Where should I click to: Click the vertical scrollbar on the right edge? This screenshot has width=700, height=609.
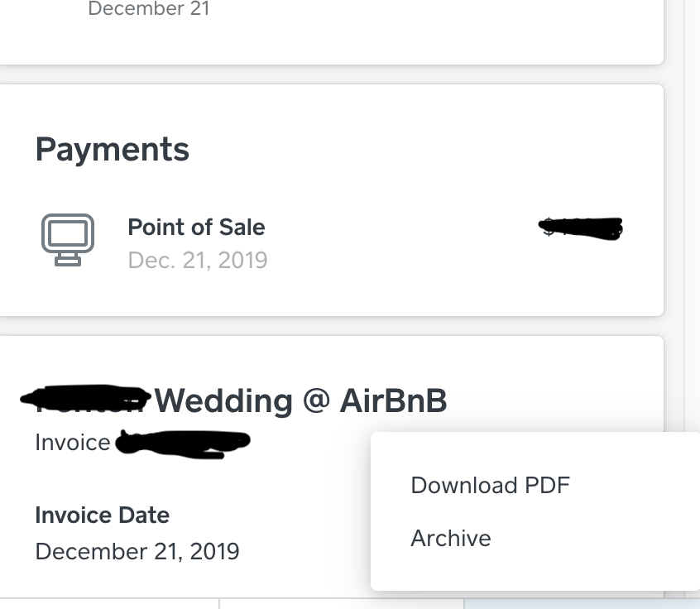[x=692, y=248]
